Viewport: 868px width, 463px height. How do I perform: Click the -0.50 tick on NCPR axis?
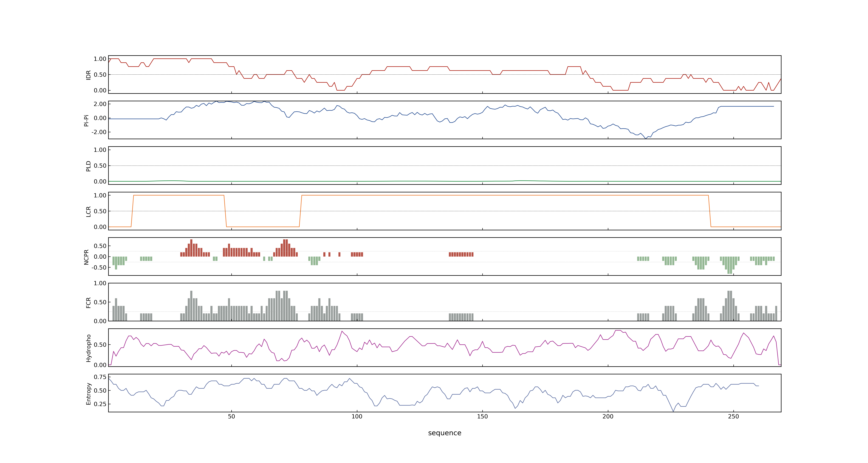pos(99,268)
